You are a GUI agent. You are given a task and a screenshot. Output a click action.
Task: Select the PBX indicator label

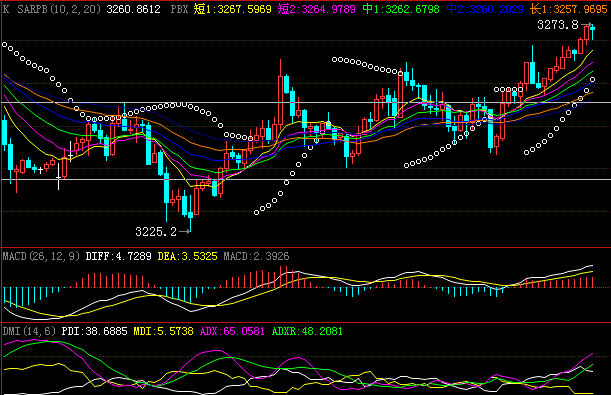pyautogui.click(x=180, y=9)
